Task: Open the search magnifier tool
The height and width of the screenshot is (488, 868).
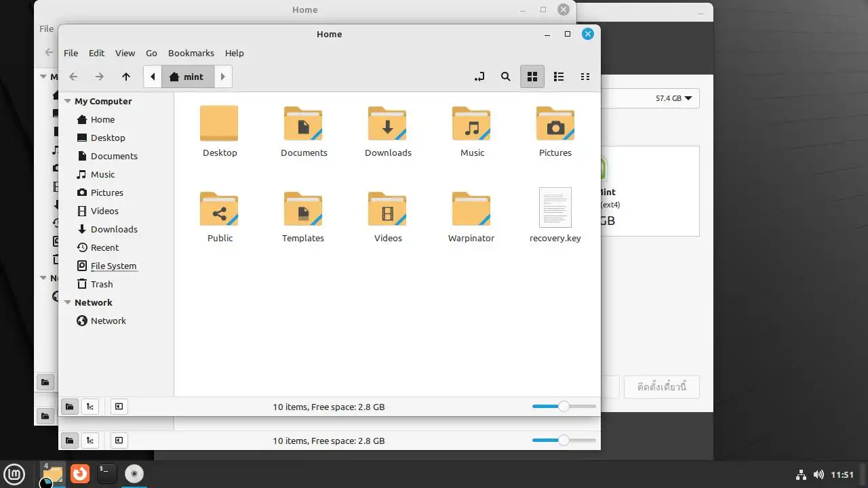Action: 505,77
